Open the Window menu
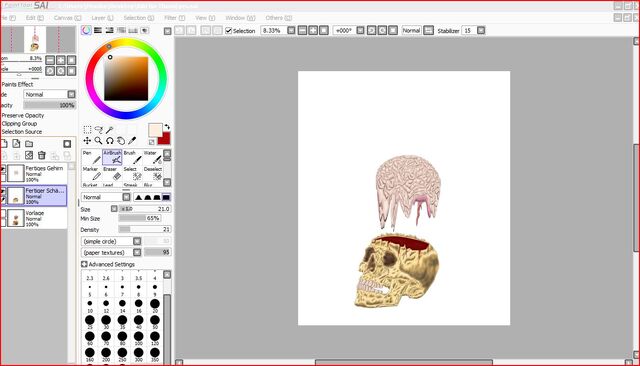The height and width of the screenshot is (366, 640). tap(240, 18)
